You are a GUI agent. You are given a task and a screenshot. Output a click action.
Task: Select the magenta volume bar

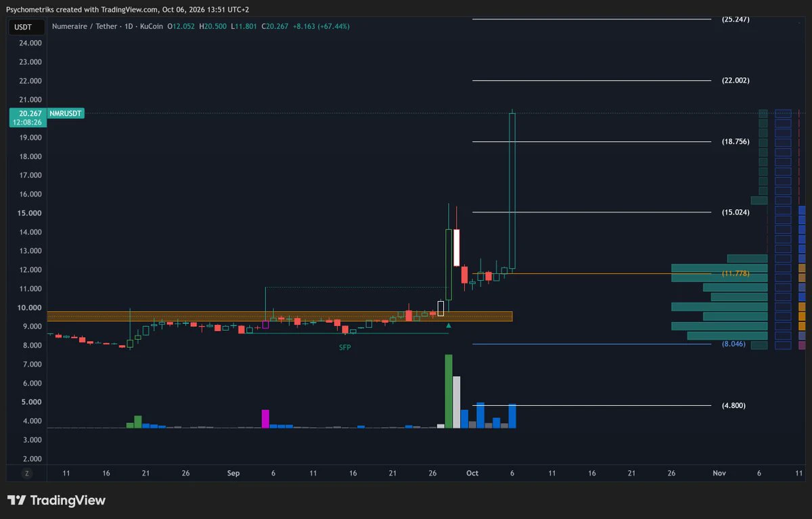coord(265,419)
